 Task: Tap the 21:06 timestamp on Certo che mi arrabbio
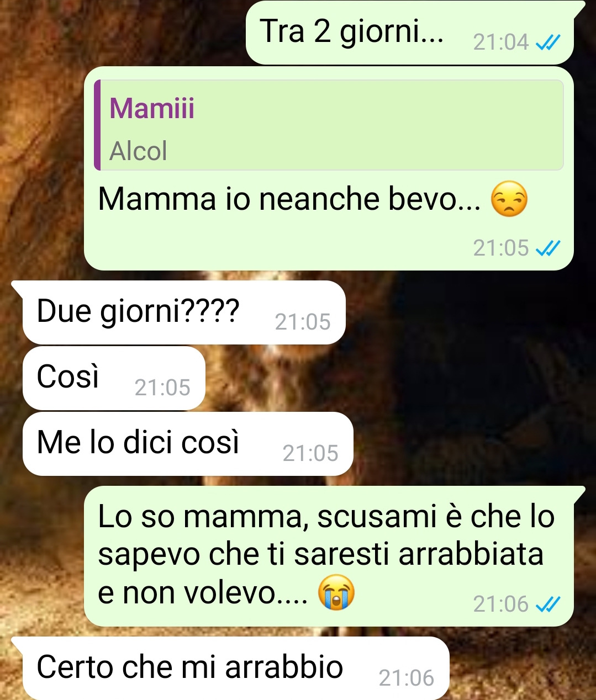click(x=407, y=678)
